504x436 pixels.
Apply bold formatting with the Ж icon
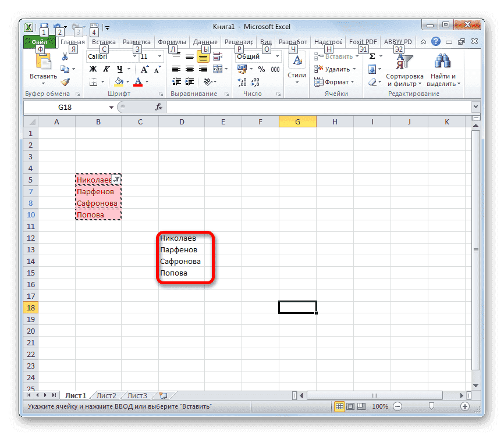[91, 69]
